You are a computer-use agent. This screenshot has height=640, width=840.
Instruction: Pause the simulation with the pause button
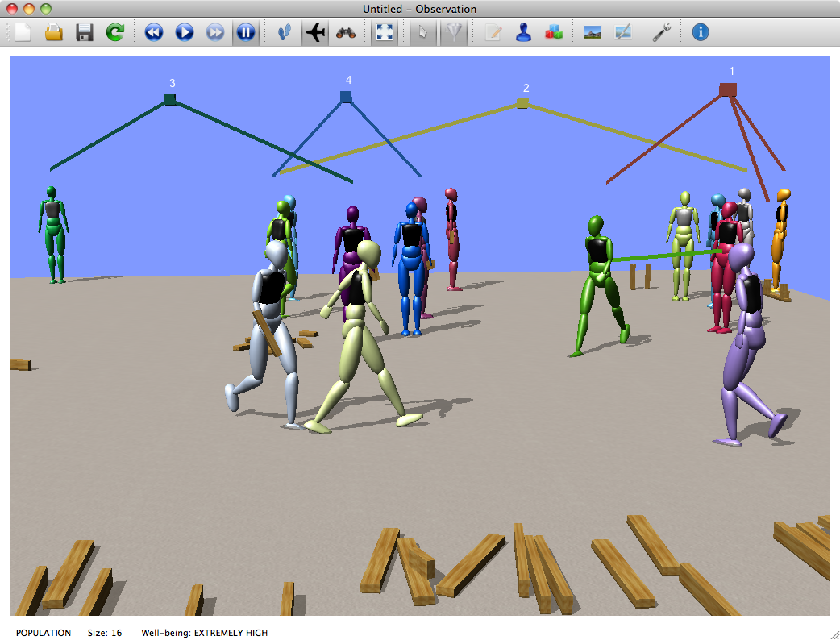[x=246, y=32]
